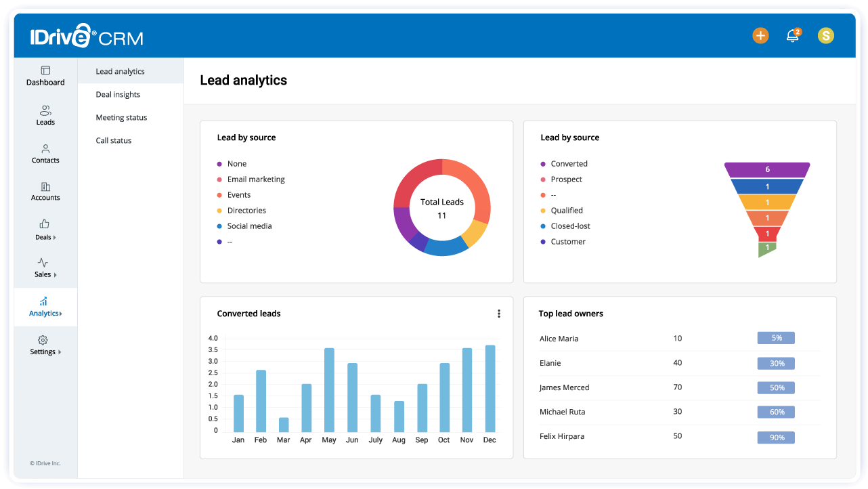Open Accounts in the sidebar
This screenshot has width=868, height=489.
[x=45, y=192]
